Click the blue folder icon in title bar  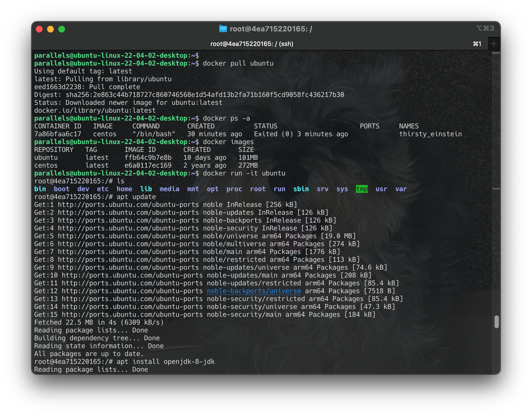tap(223, 29)
